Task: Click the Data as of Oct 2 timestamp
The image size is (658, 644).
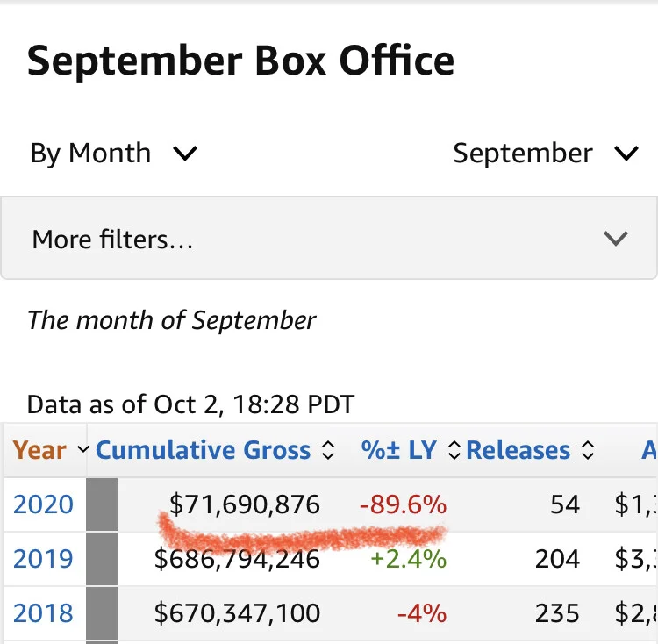Action: [191, 404]
